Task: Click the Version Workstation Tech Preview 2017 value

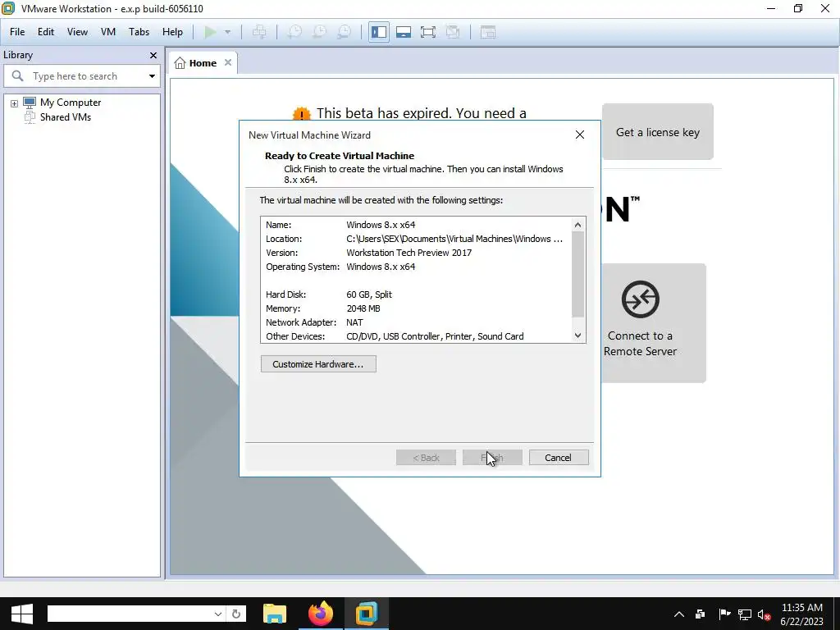Action: 409,253
